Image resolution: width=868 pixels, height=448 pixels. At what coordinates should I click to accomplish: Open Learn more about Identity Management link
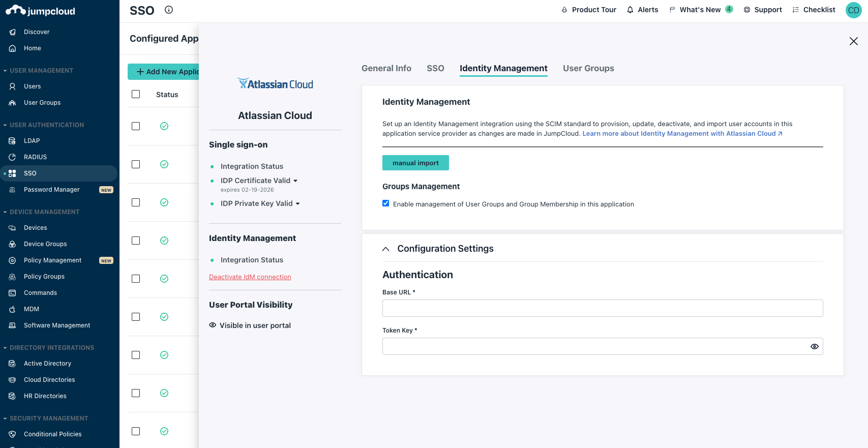(682, 134)
